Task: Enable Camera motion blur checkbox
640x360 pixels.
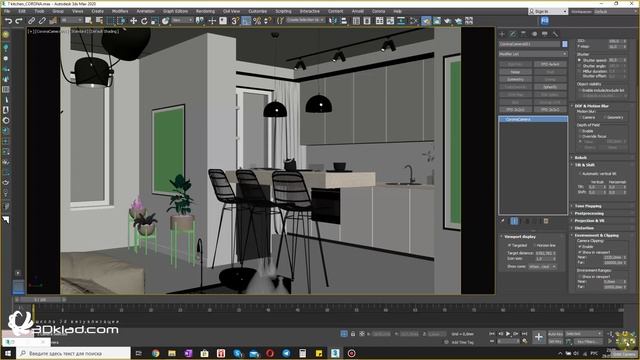Action: [x=580, y=118]
